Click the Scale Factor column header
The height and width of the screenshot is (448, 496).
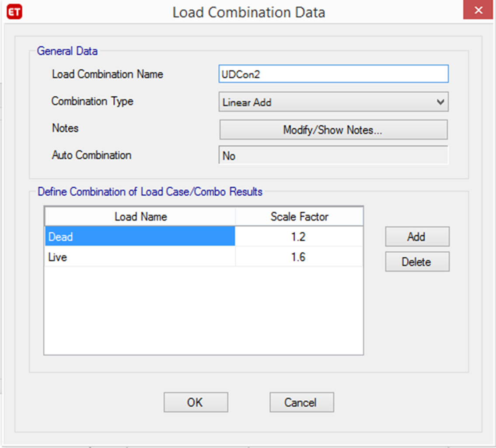click(299, 217)
